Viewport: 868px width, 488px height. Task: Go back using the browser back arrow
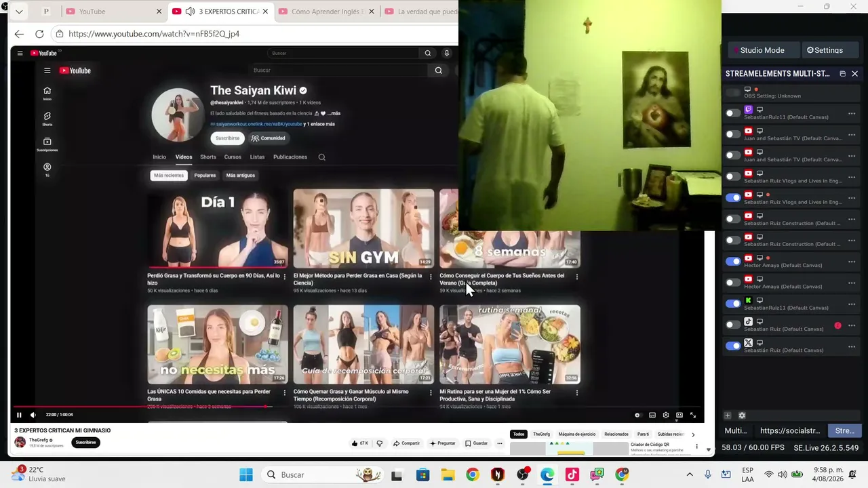click(x=19, y=34)
